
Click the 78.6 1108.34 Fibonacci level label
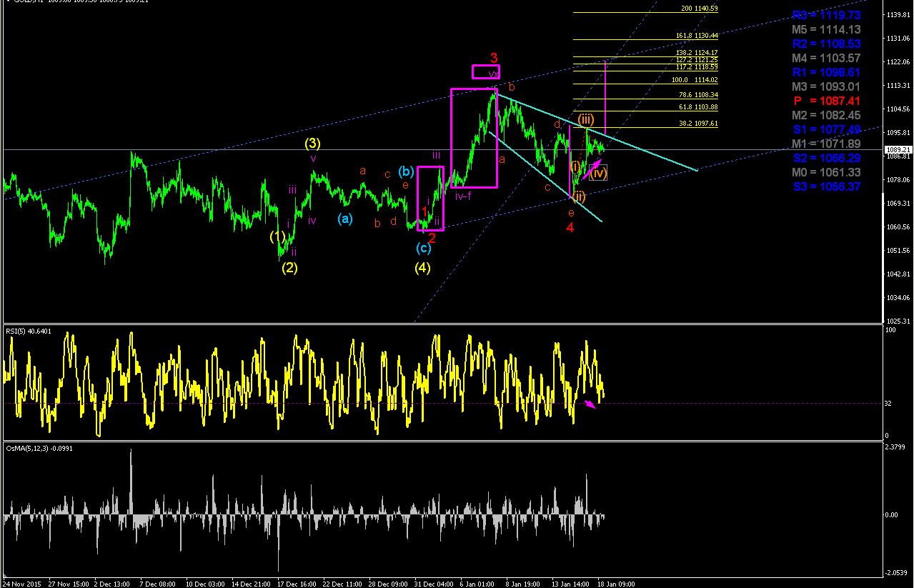tap(698, 94)
